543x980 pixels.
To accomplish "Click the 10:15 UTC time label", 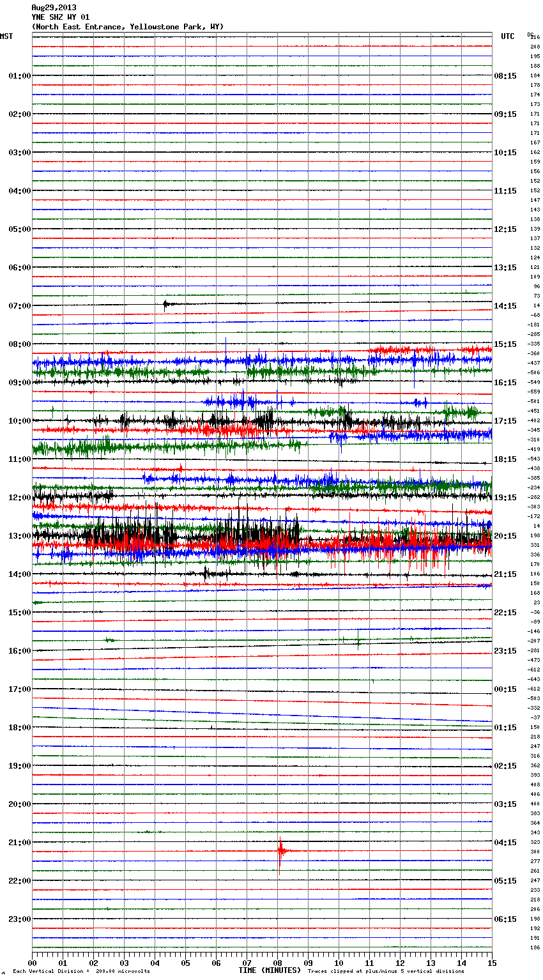I will point(505,153).
